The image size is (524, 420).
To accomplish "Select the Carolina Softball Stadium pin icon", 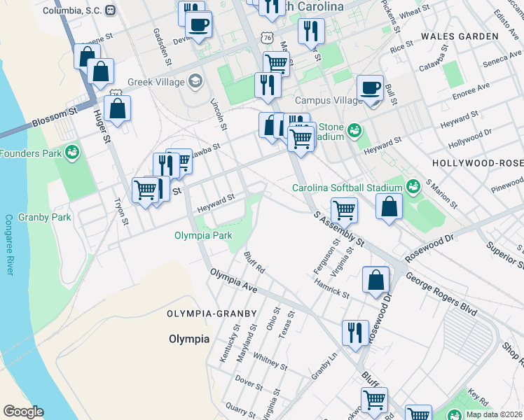I will pos(413,185).
